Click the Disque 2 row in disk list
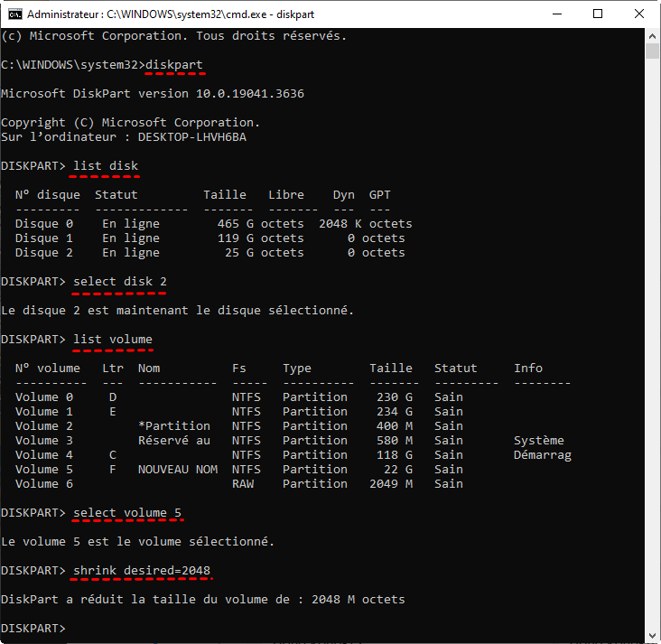The image size is (661, 644). [209, 253]
